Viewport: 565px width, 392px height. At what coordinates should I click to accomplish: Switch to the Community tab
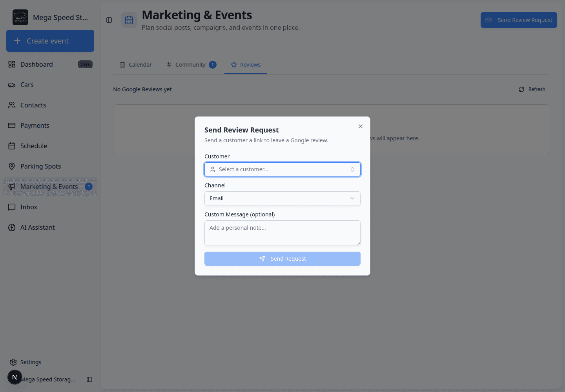click(191, 65)
